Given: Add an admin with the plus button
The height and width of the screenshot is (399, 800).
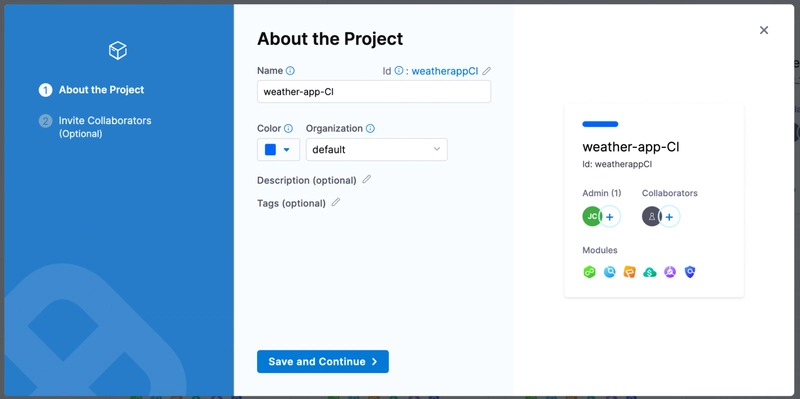Looking at the screenshot, I should pos(610,217).
